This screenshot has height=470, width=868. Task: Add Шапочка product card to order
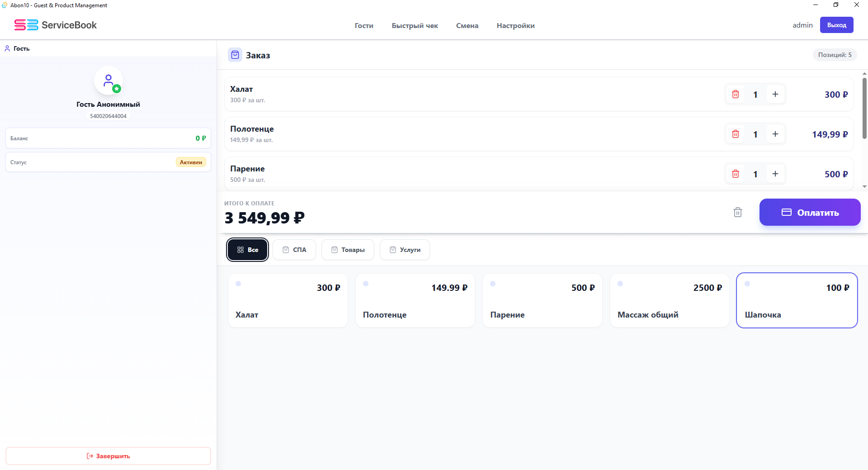pos(797,300)
